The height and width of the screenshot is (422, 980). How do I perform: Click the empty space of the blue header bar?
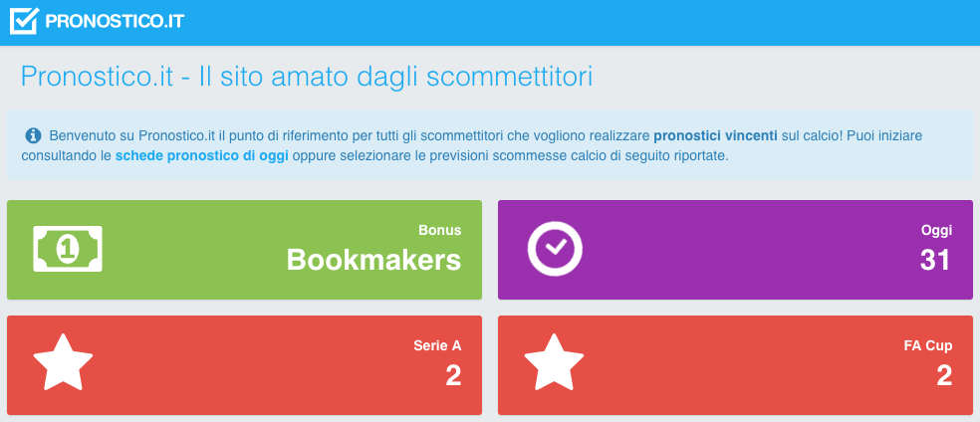[x=582, y=23]
